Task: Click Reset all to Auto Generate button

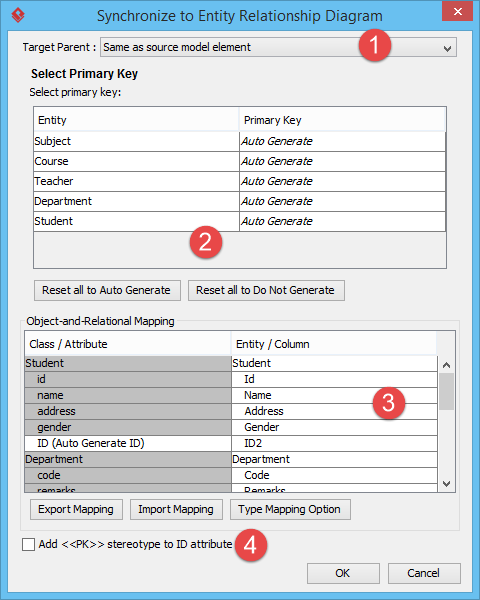Action: click(107, 290)
